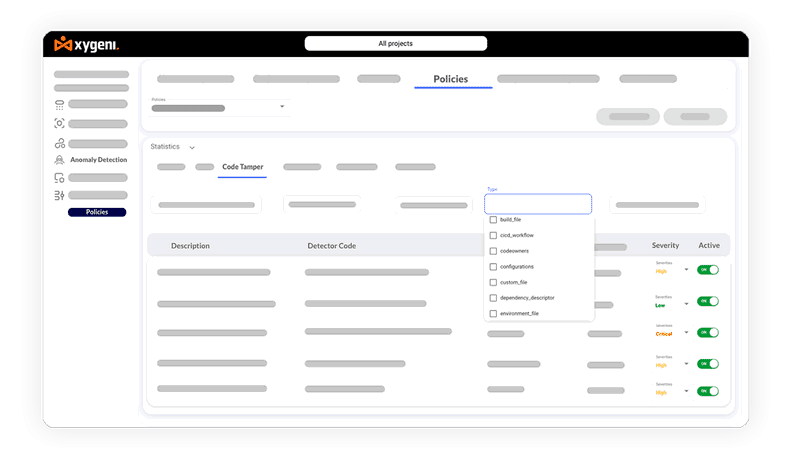Screen dimensions: 800x463
Task: Click the database grid icon in sidebar
Action: [x=60, y=105]
